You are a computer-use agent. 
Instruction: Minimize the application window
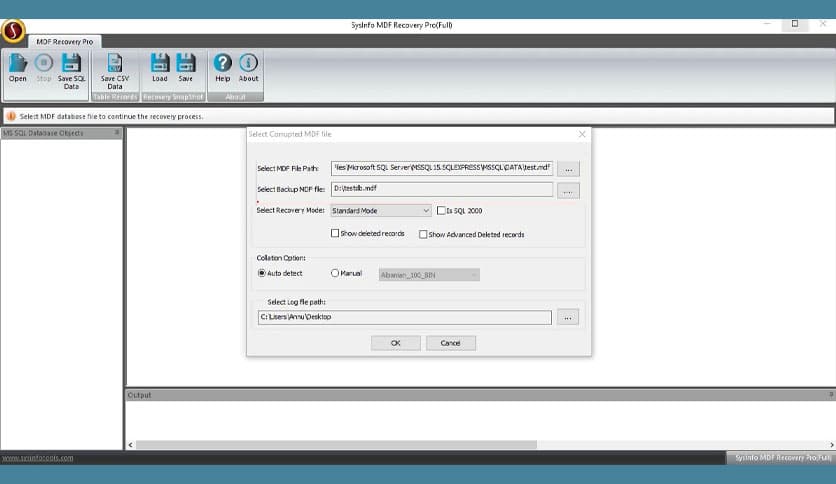point(767,23)
